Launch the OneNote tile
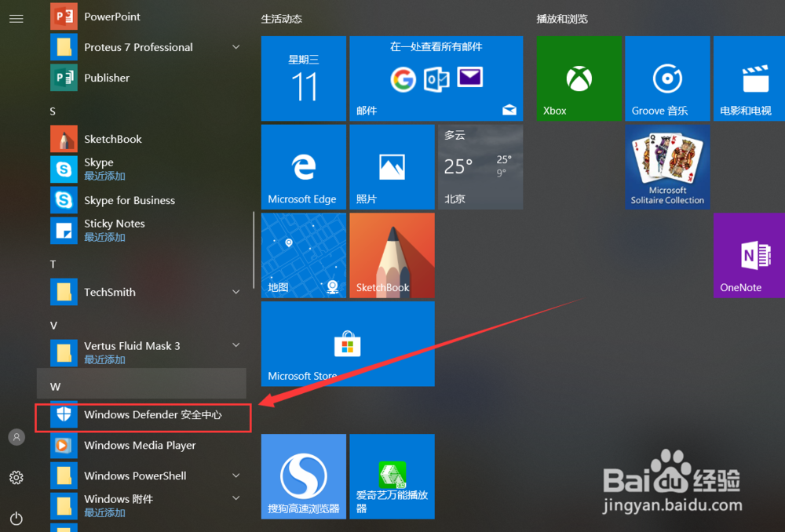This screenshot has height=532, width=785. click(749, 255)
